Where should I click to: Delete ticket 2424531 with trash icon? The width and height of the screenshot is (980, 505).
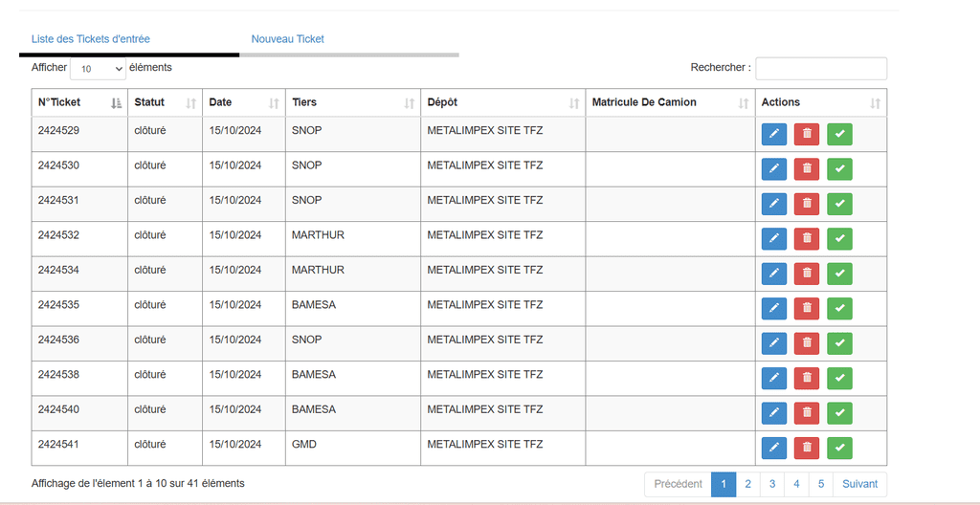point(807,205)
